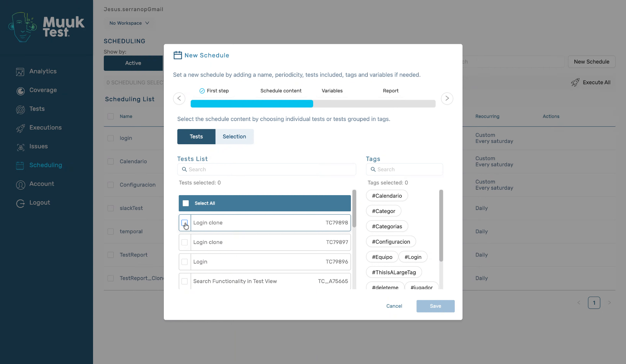Click the Tests target icon
626x364 pixels.
[x=21, y=109]
